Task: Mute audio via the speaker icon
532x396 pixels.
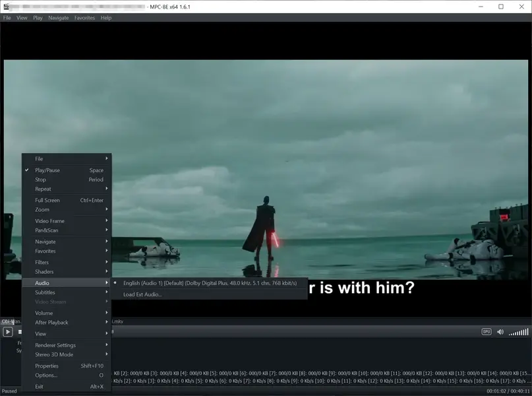Action: point(501,332)
